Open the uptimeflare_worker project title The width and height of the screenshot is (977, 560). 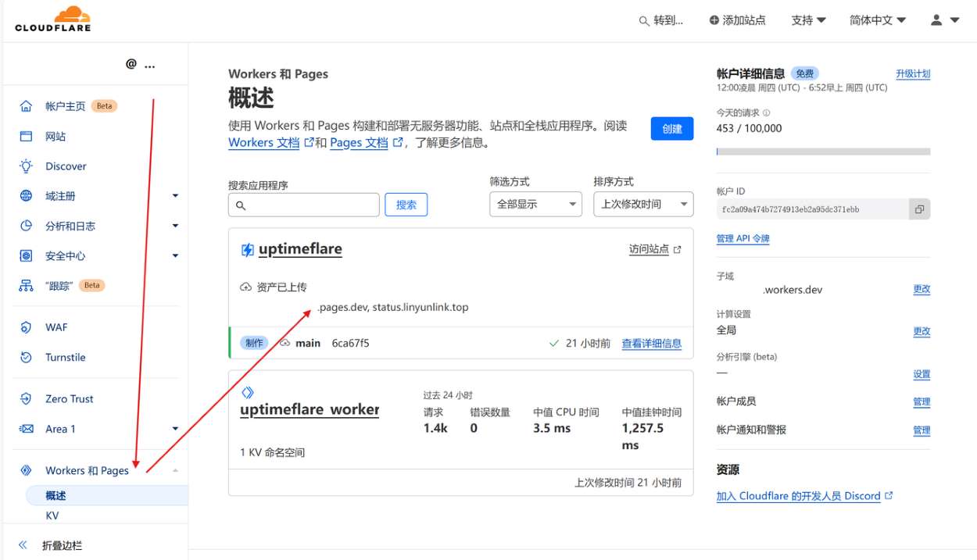(x=310, y=410)
